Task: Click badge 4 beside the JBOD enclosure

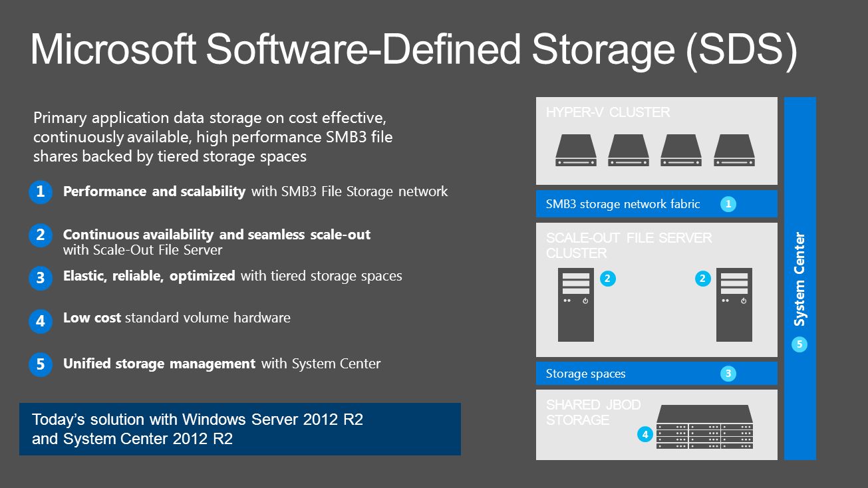Action: click(x=645, y=434)
